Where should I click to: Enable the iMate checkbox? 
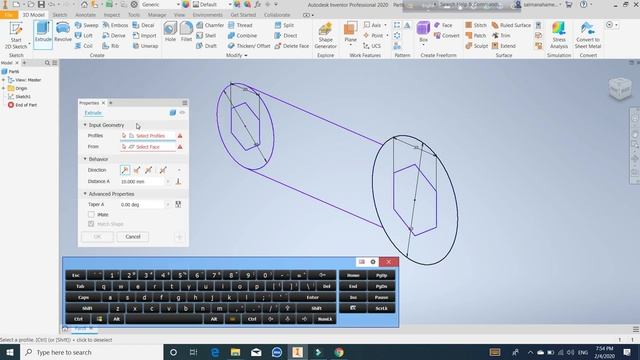pos(91,214)
